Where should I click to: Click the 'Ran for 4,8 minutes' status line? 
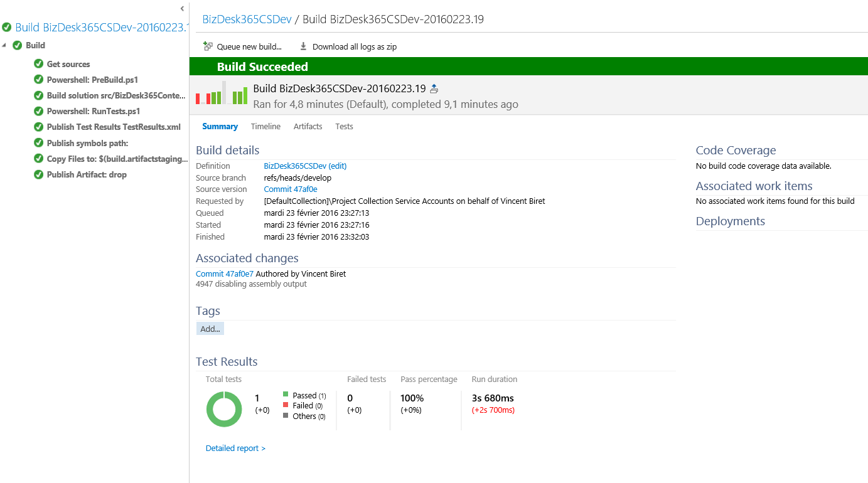(385, 104)
